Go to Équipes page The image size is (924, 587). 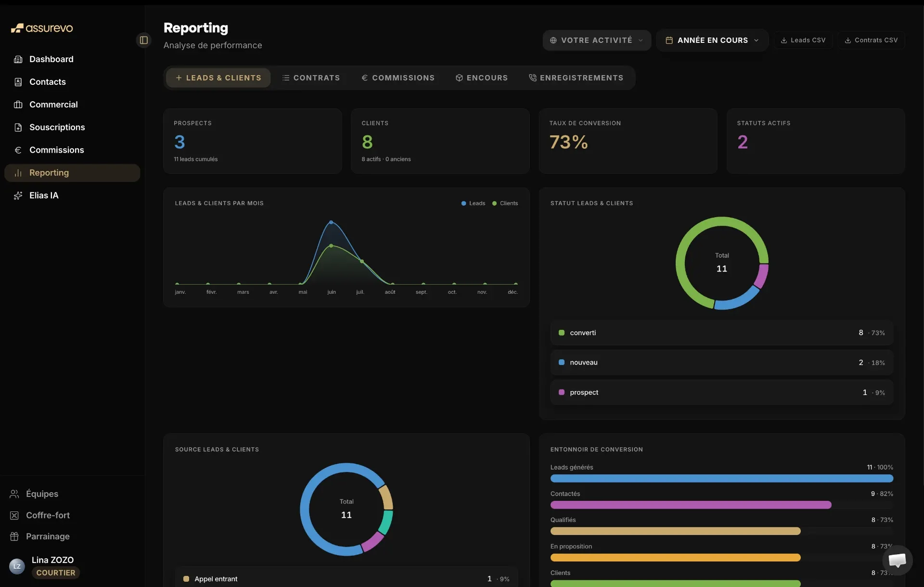(42, 494)
